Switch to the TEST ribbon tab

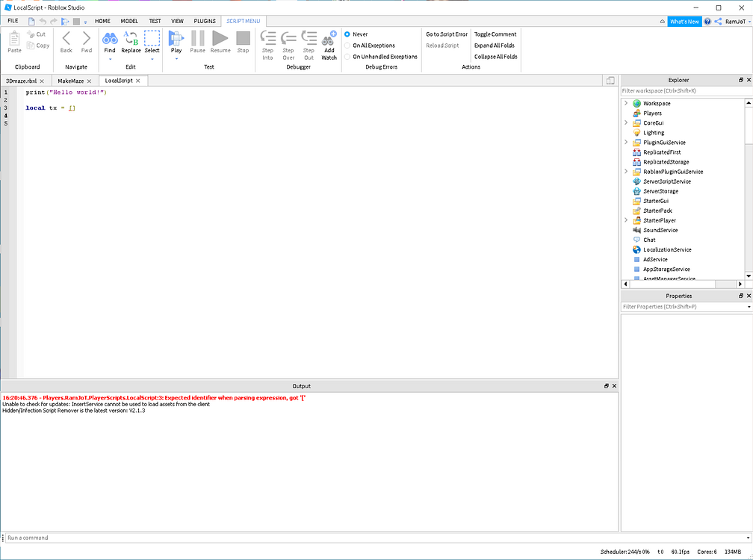tap(155, 21)
